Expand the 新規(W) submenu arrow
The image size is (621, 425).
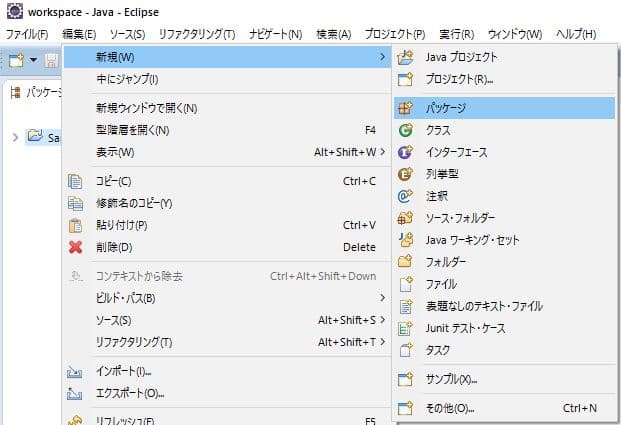tap(382, 57)
